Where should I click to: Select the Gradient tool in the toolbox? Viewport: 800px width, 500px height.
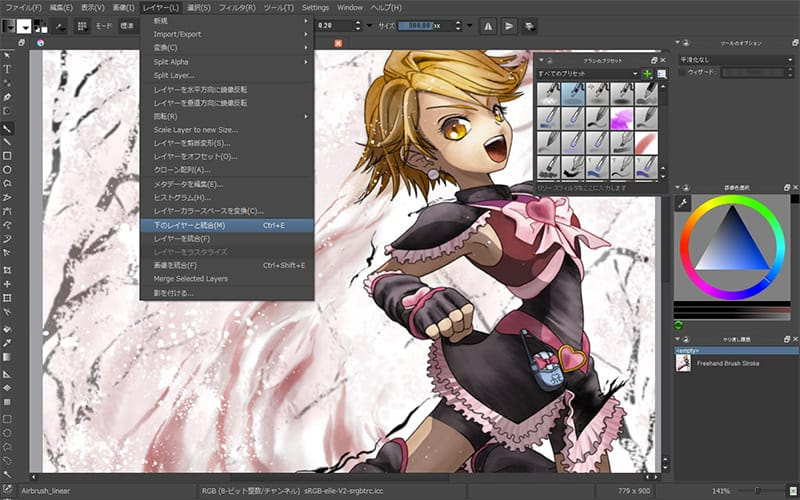[x=7, y=357]
